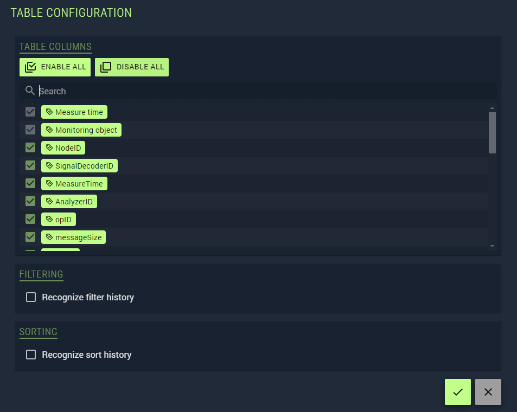Click the Enable All button

coord(55,67)
